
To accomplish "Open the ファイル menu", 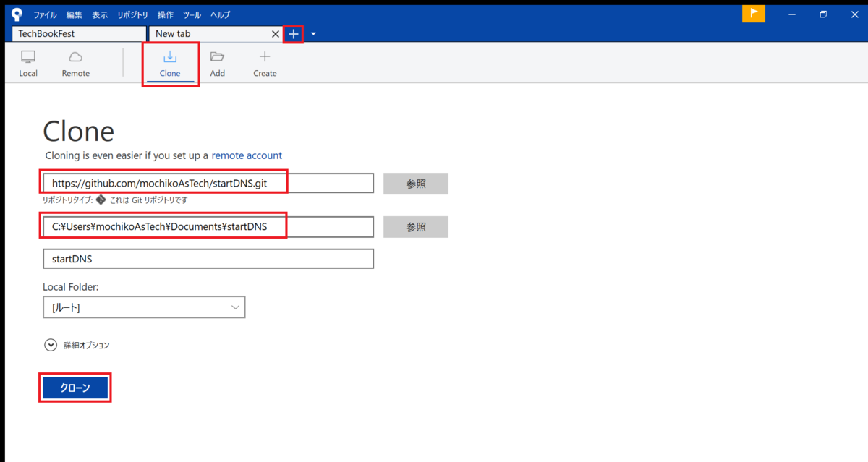I will point(45,14).
